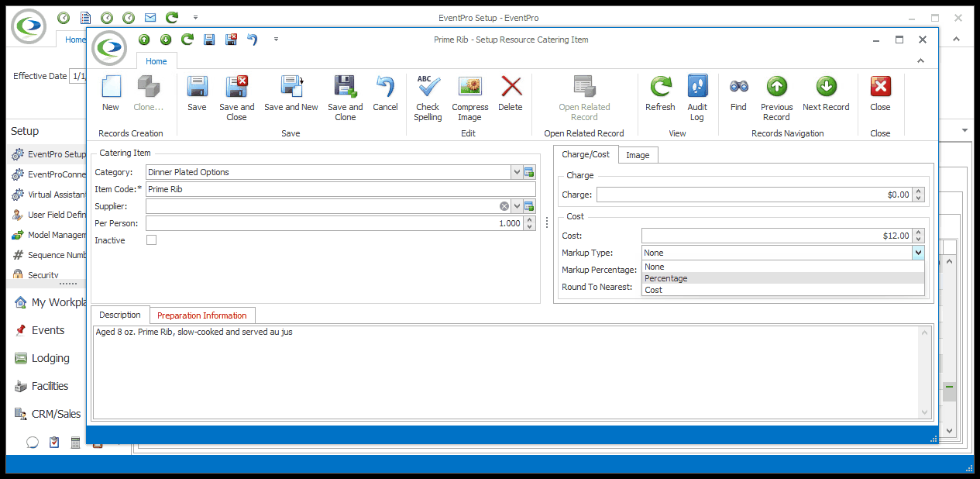Click Compress Image in the Edit group
980x479 pixels.
click(x=470, y=98)
